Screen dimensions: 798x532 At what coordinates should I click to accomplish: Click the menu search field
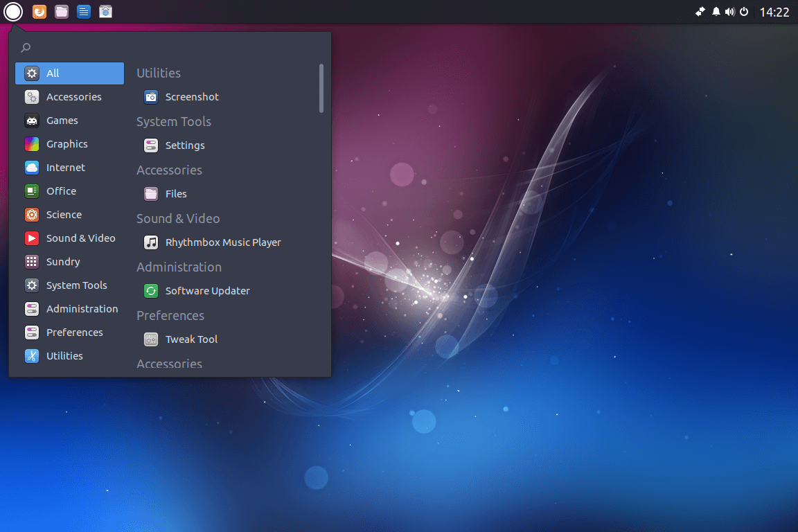coord(170,47)
